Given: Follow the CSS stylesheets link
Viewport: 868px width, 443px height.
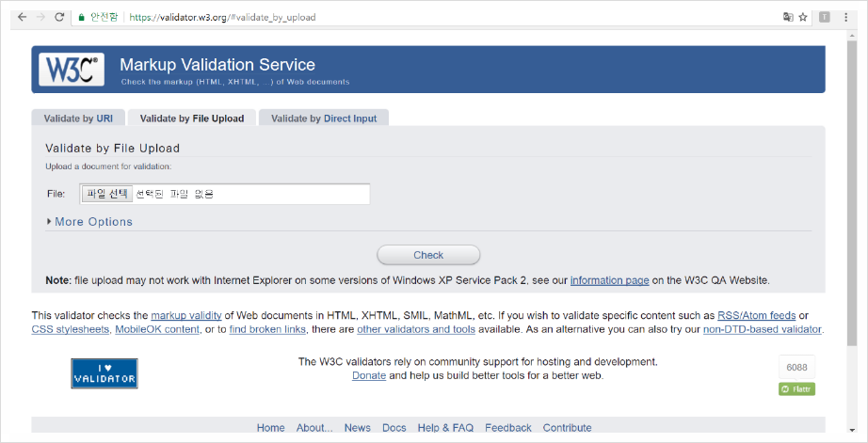Looking at the screenshot, I should tap(71, 329).
